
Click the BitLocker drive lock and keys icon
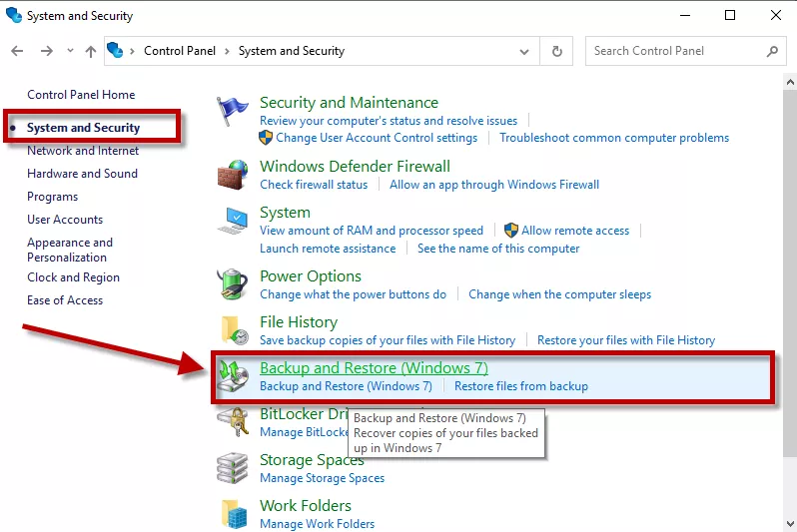point(233,422)
